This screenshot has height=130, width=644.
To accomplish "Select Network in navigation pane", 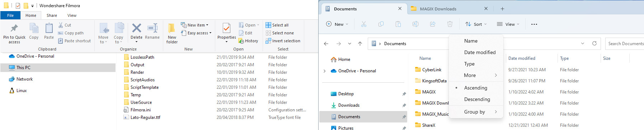I will pyautogui.click(x=24, y=79).
